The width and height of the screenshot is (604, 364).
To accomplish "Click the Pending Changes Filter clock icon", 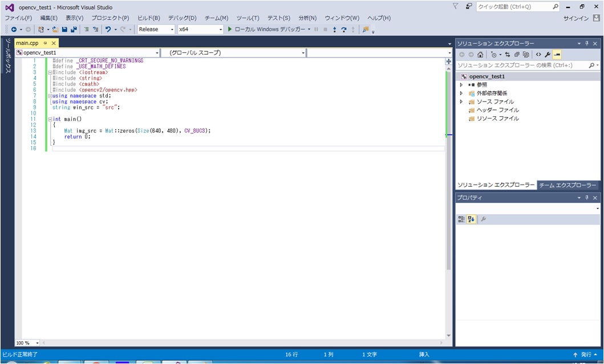I will [494, 55].
